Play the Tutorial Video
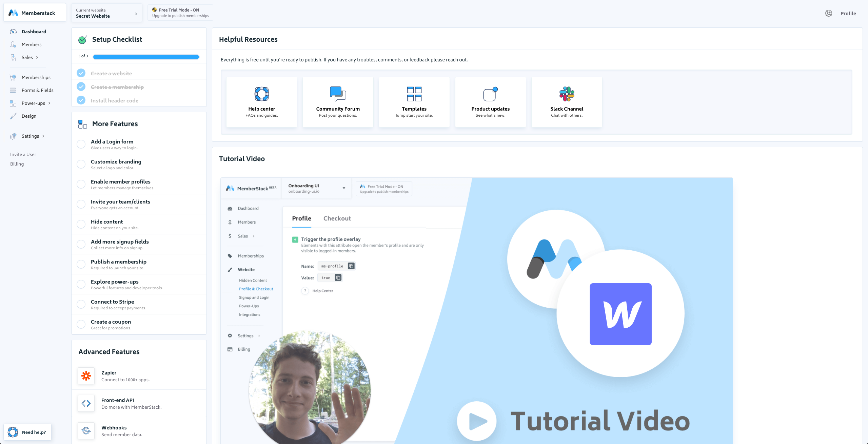The image size is (868, 444). 477,421
